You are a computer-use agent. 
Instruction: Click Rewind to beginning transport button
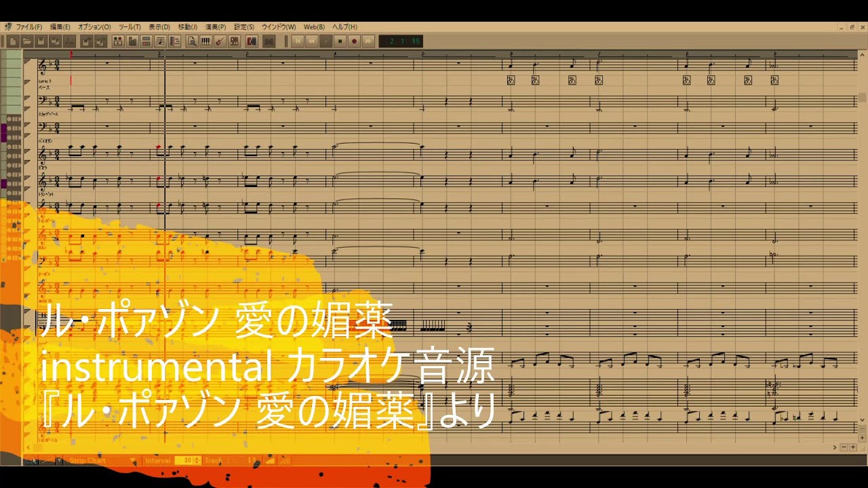click(298, 41)
